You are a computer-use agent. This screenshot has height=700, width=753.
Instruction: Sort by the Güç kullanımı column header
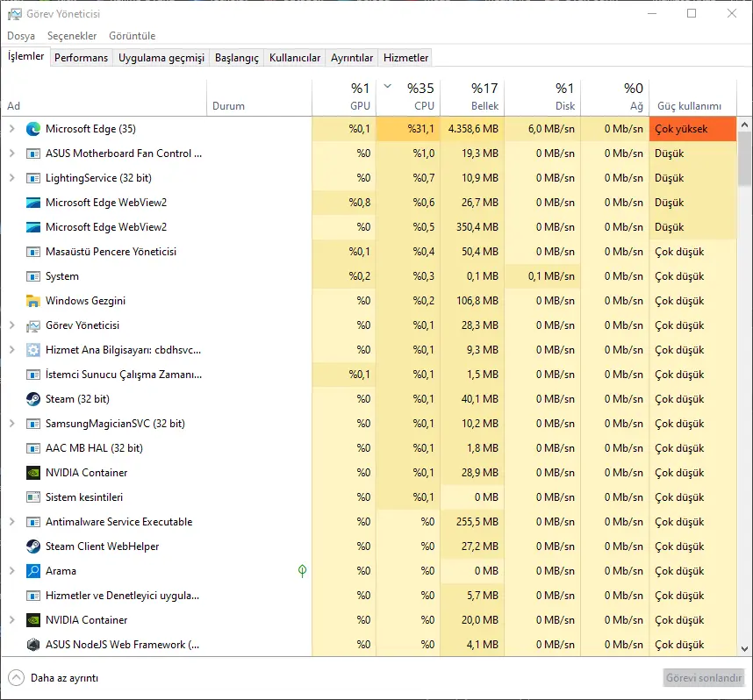coord(693,98)
